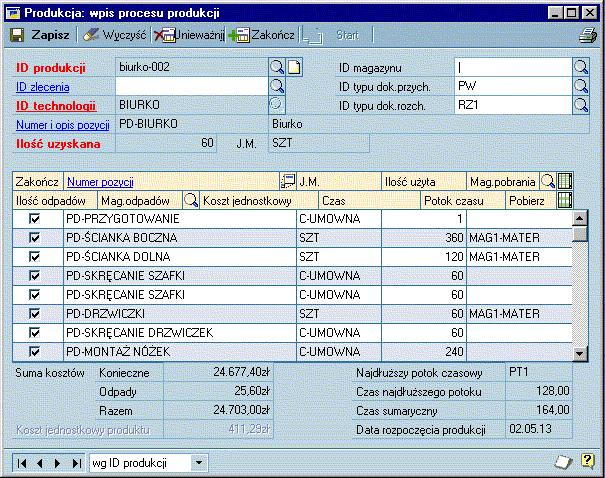Click the Ilość uzyskana value 60

tap(166, 143)
